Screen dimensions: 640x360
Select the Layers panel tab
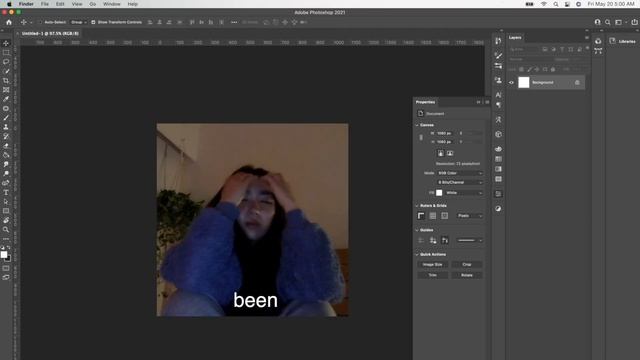515,38
